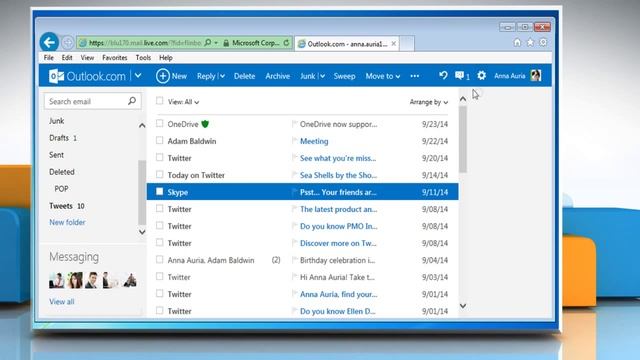This screenshot has width=640, height=360.
Task: Check the box for 'Hi Anna Auria! Take t...' email
Action: [160, 276]
